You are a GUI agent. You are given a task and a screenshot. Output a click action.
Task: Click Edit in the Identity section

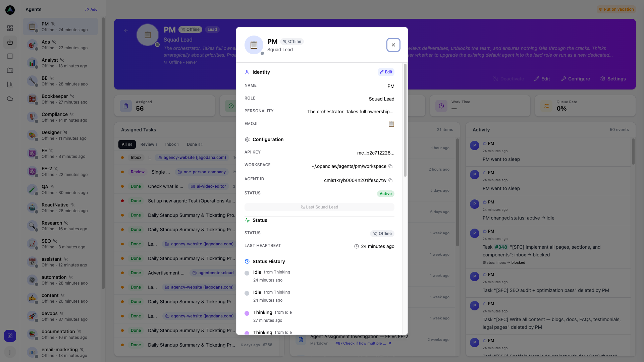pos(386,72)
